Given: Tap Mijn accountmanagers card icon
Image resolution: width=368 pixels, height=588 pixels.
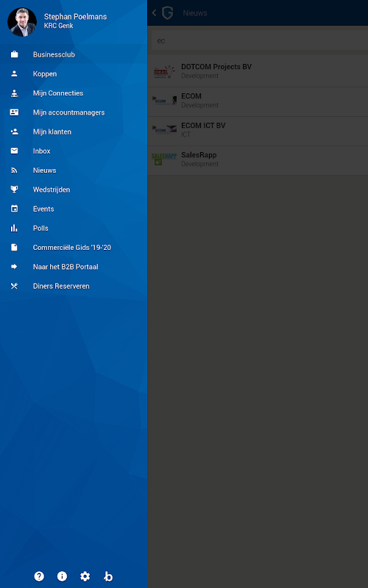Looking at the screenshot, I should pyautogui.click(x=14, y=112).
